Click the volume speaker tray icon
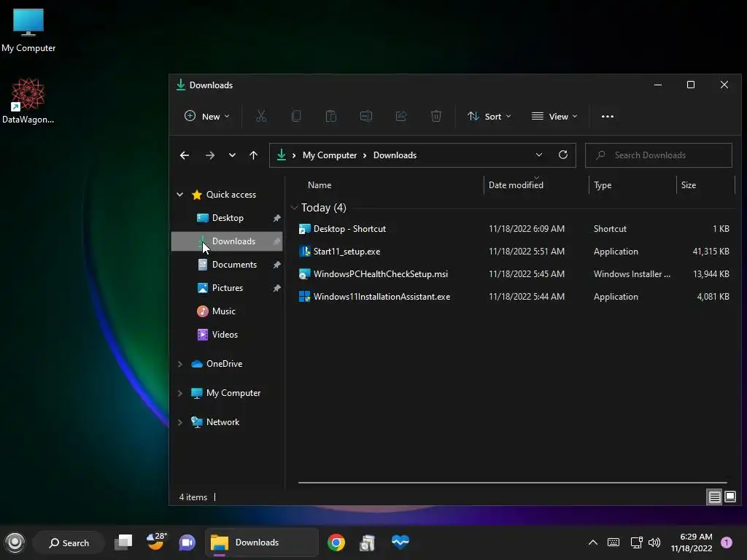Image resolution: width=747 pixels, height=560 pixels. pyautogui.click(x=654, y=542)
